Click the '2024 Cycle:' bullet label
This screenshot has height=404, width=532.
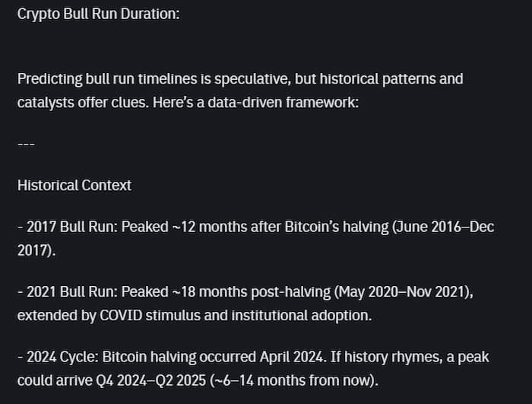click(62, 357)
